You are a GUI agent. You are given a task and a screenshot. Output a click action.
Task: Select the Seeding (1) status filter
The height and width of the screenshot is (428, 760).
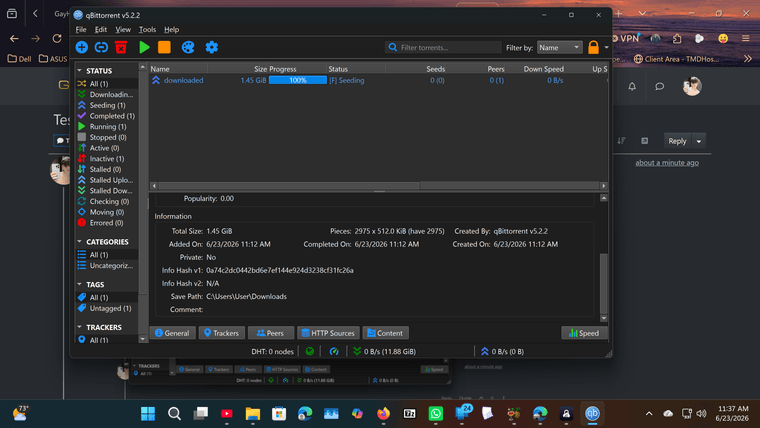(x=107, y=105)
